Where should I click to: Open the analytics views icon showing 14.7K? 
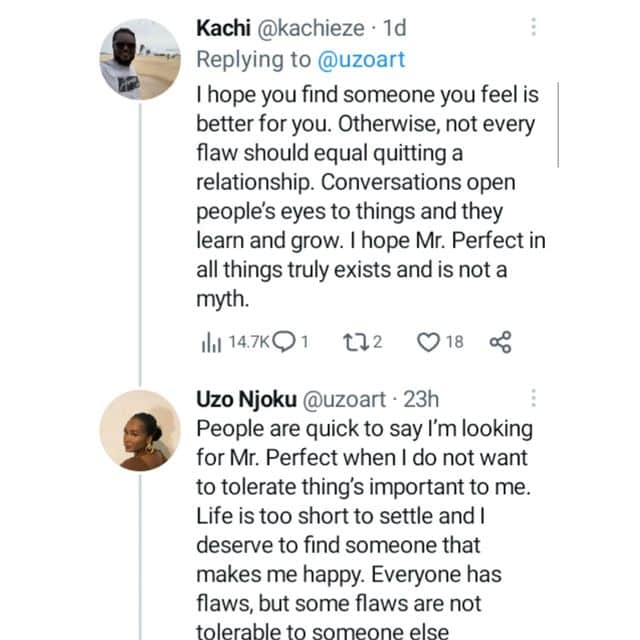coord(212,342)
